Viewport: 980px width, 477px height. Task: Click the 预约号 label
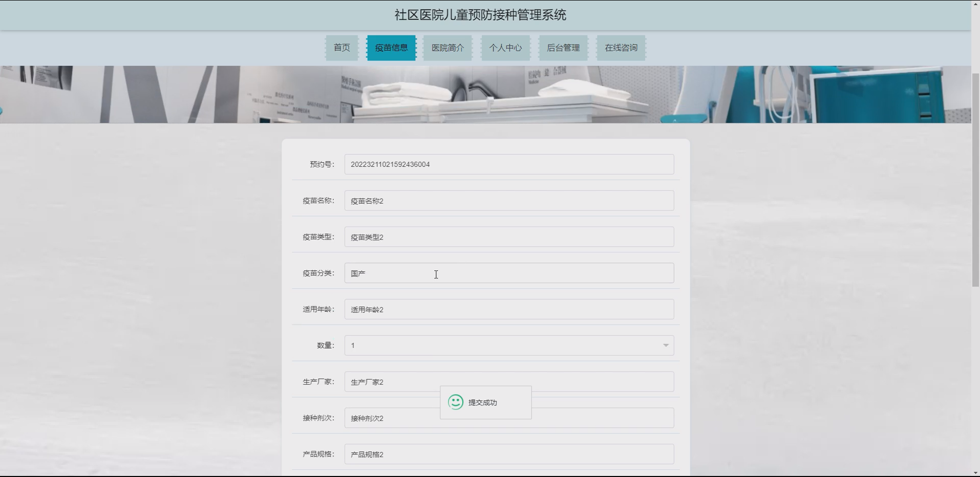(x=322, y=164)
